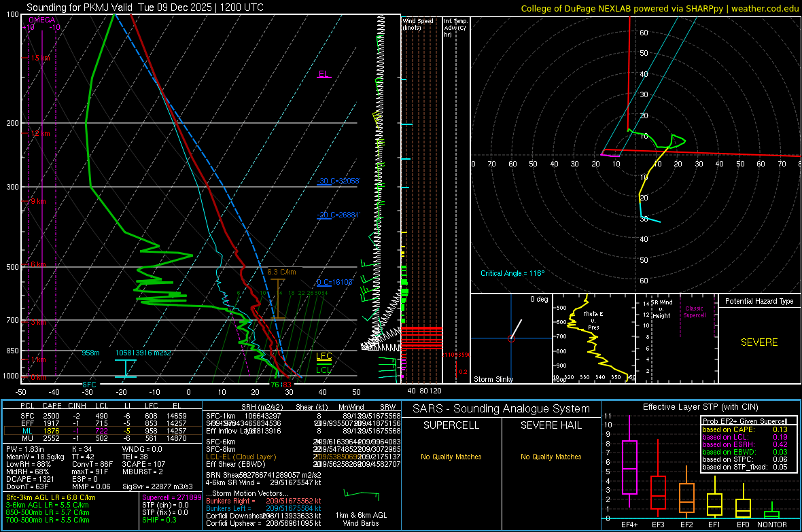Click the SRH (m2/s2) column header
This screenshot has width=802, height=532.
[x=262, y=407]
